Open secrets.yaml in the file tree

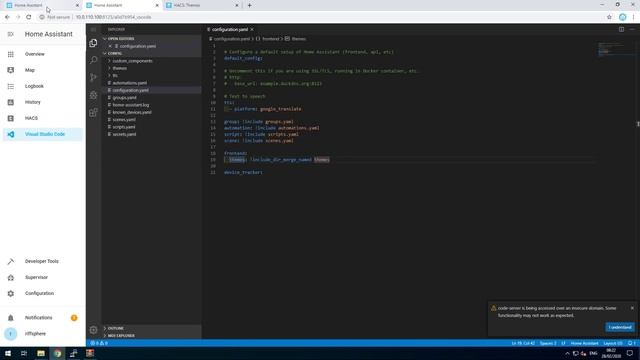tap(151, 134)
